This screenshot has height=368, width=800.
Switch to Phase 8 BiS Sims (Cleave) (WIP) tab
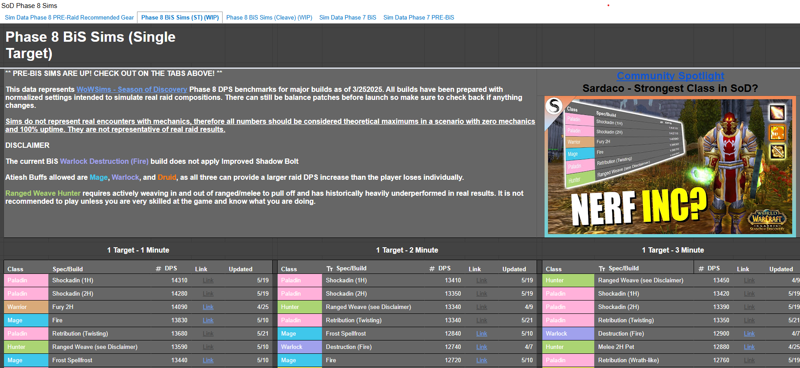click(269, 17)
